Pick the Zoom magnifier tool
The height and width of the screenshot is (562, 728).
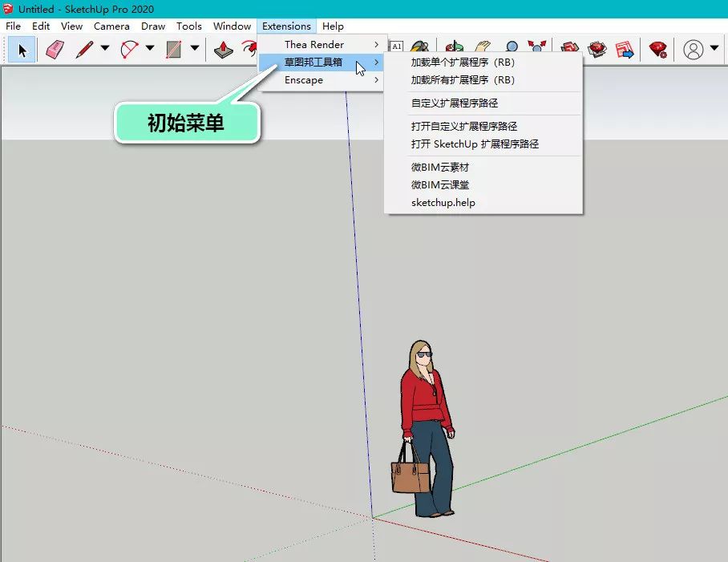click(x=512, y=46)
